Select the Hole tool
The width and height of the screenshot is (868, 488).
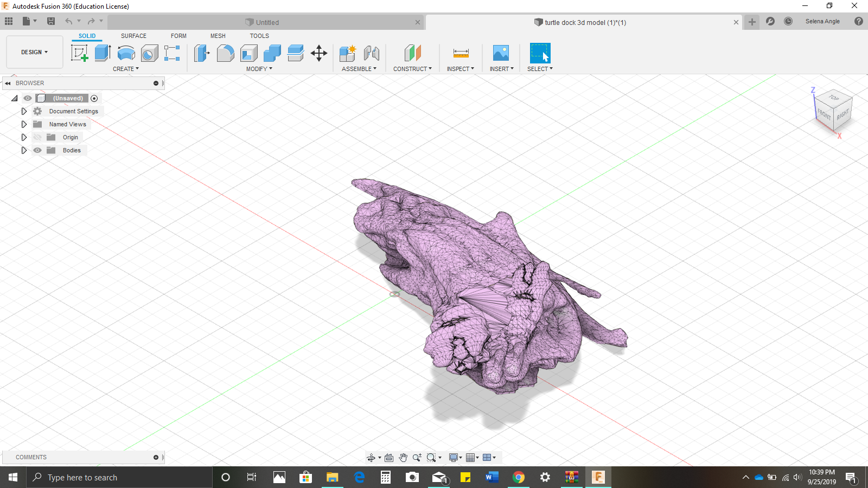(x=149, y=53)
